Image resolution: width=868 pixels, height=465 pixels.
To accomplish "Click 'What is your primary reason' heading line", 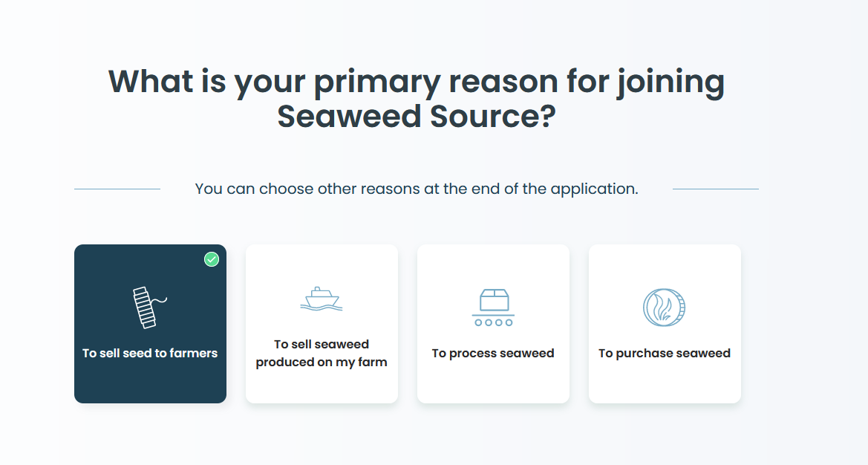I will 417,82.
